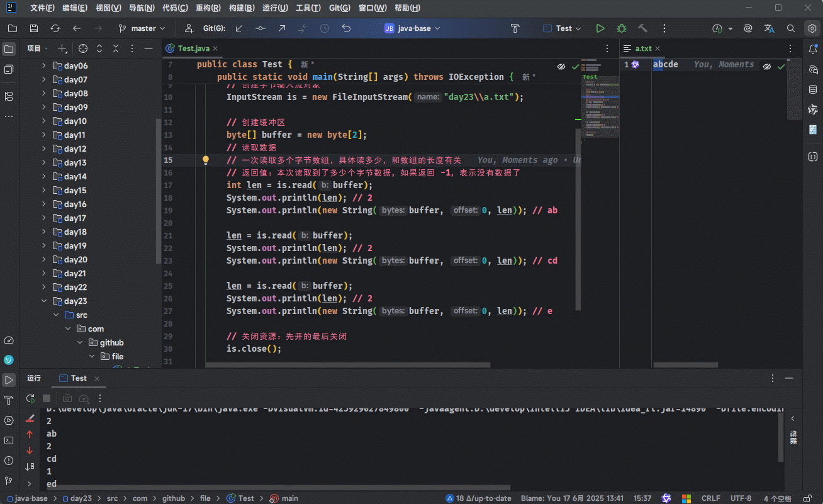This screenshot has width=823, height=504.
Task: Build the project with hammer icon
Action: 642,28
